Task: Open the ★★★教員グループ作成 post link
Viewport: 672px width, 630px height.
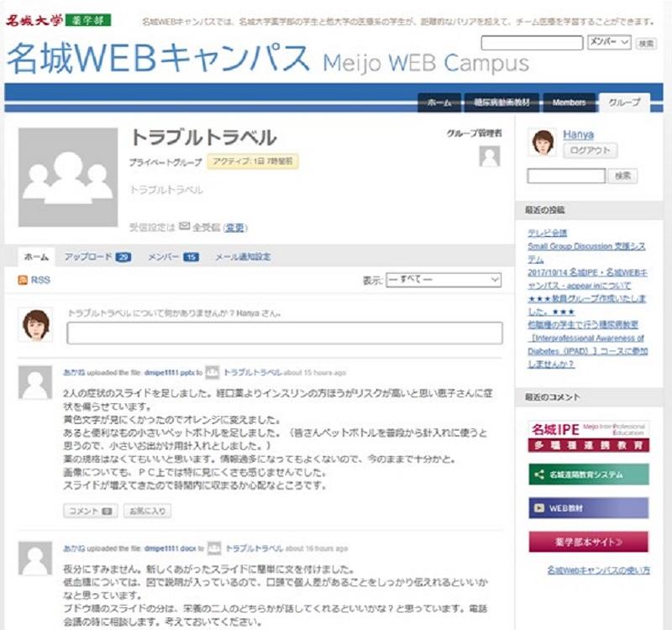Action: (586, 305)
